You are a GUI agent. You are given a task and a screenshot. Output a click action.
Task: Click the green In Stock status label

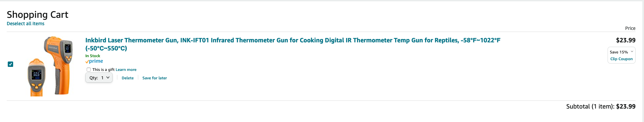click(93, 56)
